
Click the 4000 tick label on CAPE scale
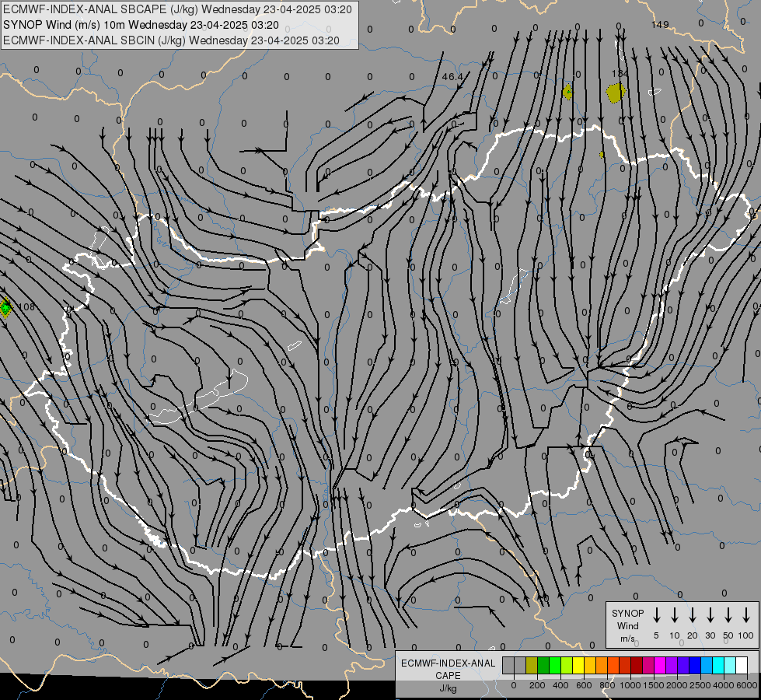pos(724,685)
